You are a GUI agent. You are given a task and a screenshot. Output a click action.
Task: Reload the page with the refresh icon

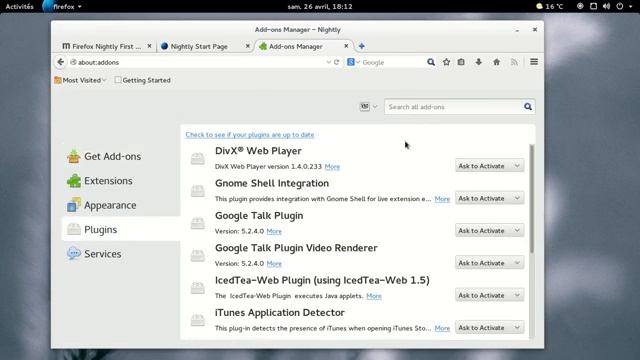coord(336,62)
